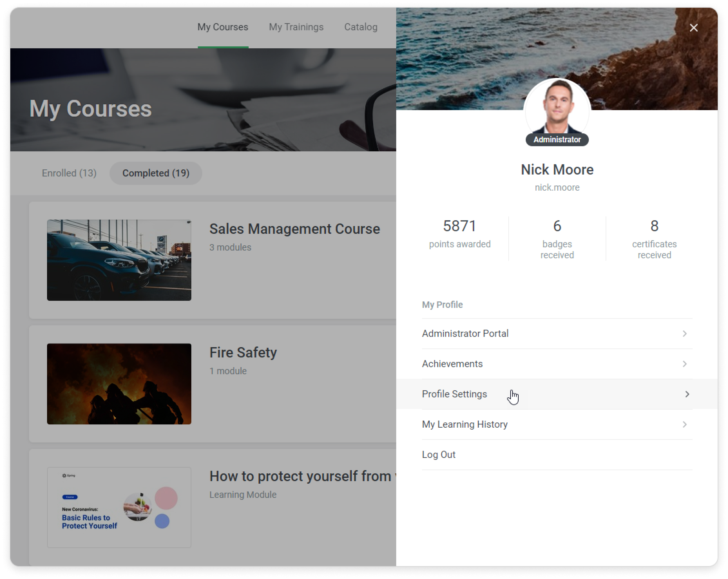Viewport: 728px width, 579px height.
Task: Close the profile side panel
Action: (x=693, y=28)
